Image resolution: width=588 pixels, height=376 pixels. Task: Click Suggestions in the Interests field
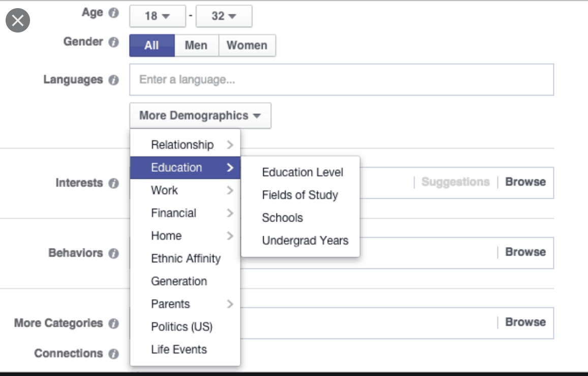tap(456, 182)
